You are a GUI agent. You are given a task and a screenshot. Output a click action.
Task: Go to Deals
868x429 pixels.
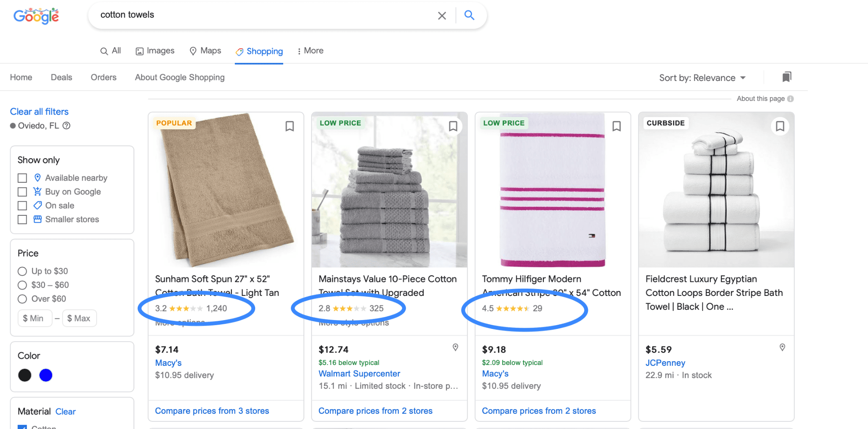click(x=61, y=78)
